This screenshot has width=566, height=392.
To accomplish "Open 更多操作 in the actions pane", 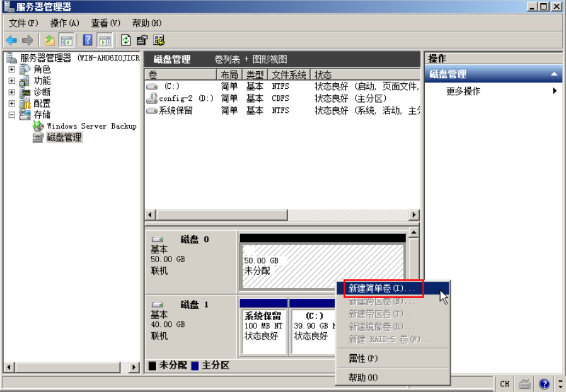I will [463, 91].
